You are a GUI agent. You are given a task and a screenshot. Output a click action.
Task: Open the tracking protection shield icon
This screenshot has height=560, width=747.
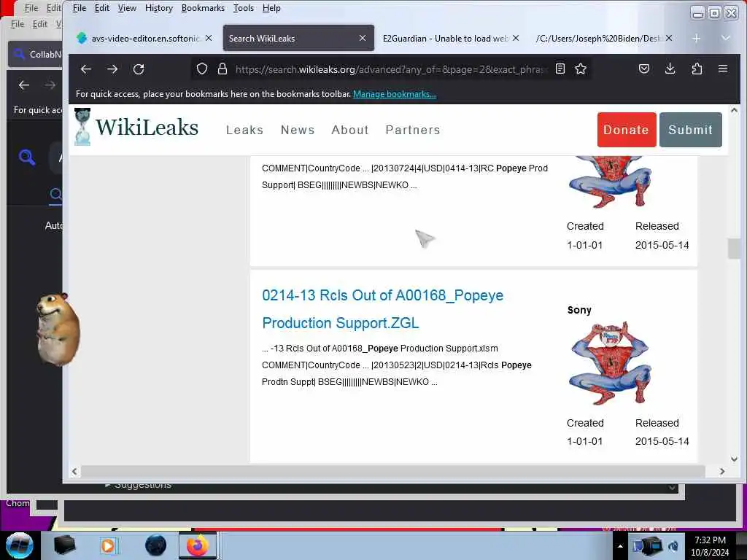click(x=202, y=69)
